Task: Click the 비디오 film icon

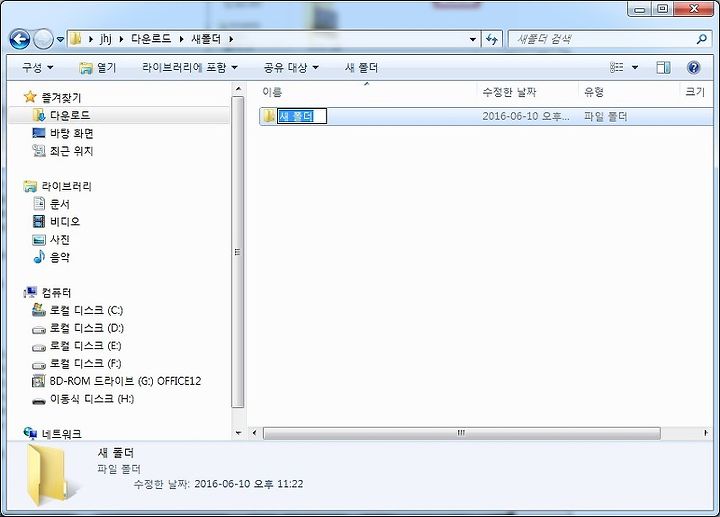Action: coord(39,221)
